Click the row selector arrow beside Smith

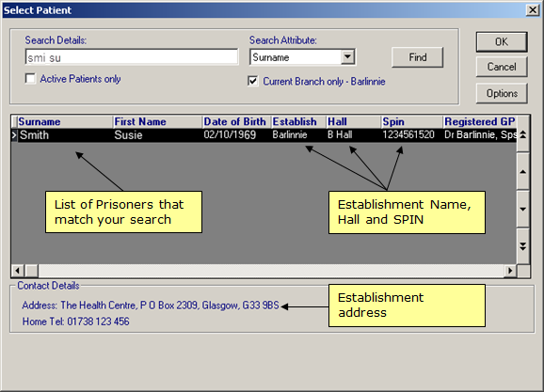tap(14, 135)
